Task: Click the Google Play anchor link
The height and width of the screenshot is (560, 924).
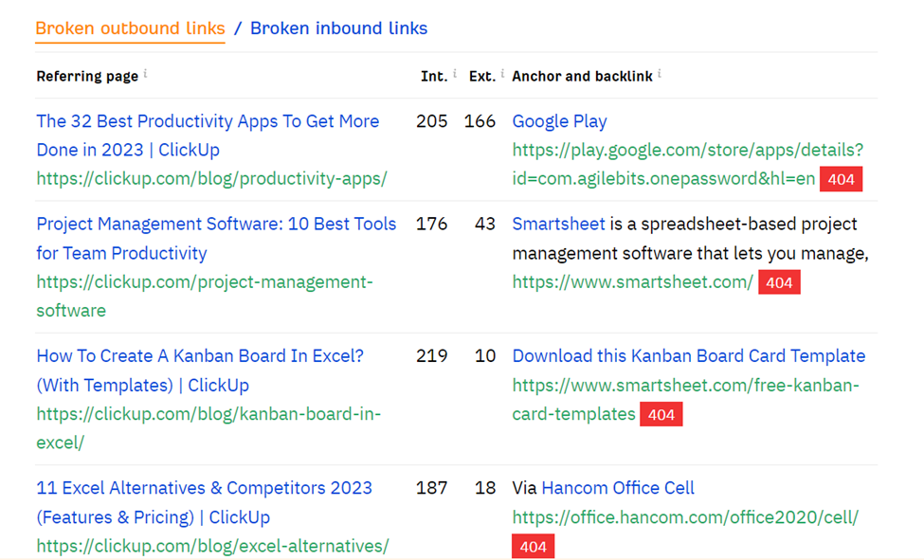Action: click(x=559, y=120)
